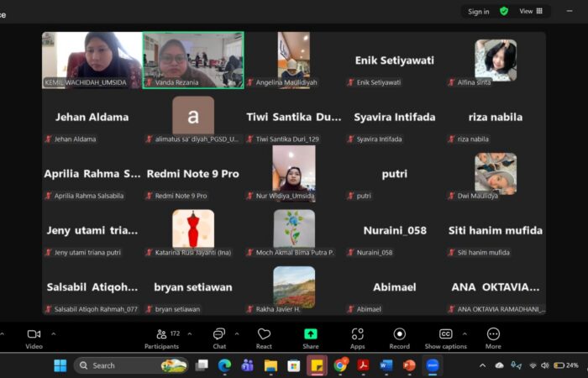Open the View layout menu
The image size is (588, 378).
tap(531, 11)
